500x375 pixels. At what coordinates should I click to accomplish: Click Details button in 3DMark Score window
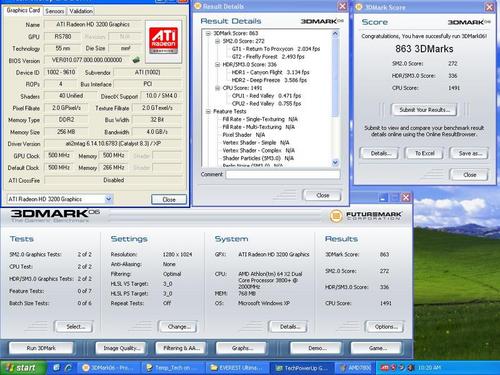(x=380, y=153)
